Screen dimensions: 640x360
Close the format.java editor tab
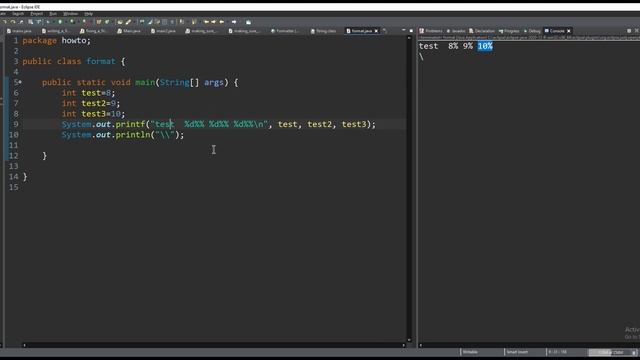tap(376, 31)
